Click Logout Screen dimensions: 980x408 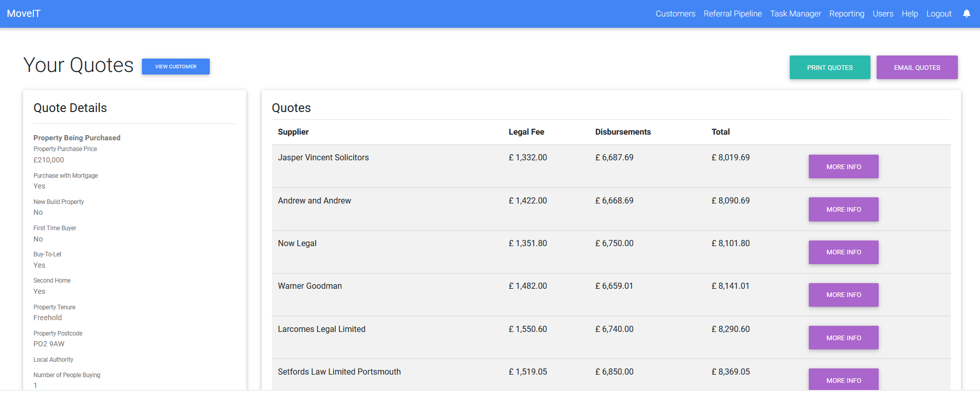[x=939, y=13]
